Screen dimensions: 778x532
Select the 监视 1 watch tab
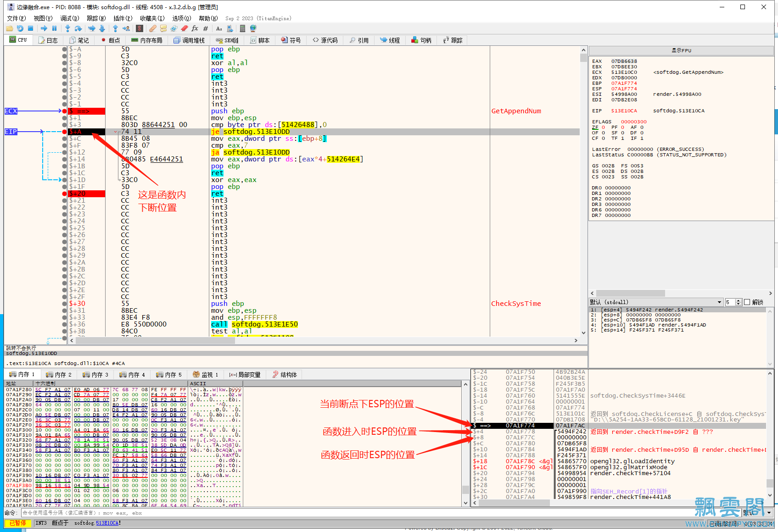coord(205,375)
